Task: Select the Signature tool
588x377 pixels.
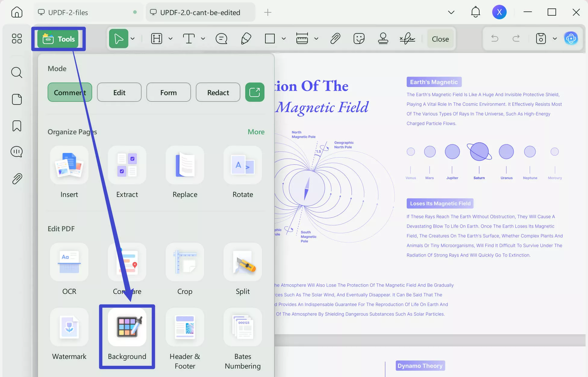Action: (407, 39)
